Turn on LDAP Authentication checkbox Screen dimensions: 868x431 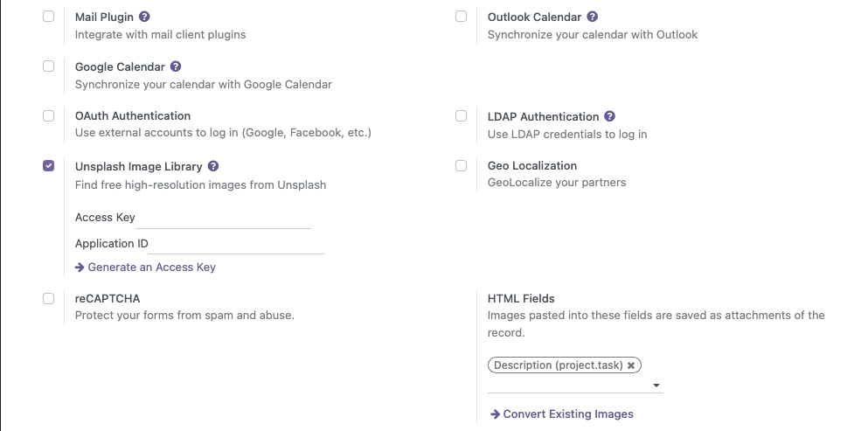tap(462, 115)
